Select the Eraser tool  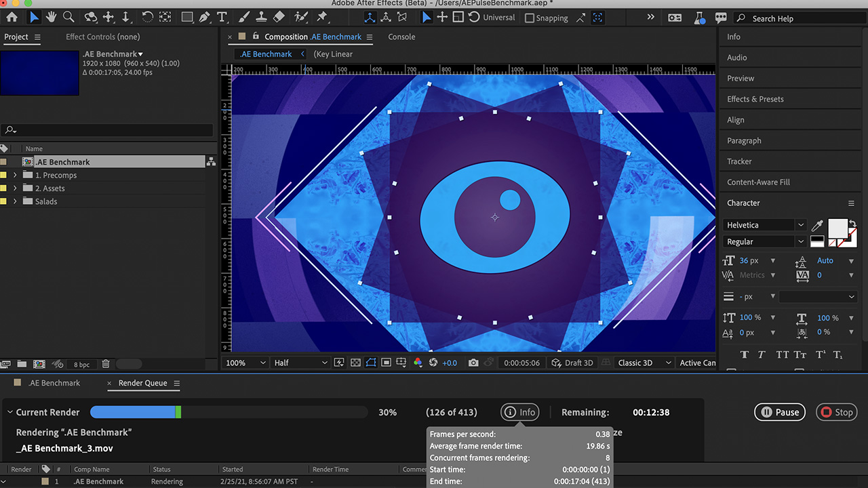click(x=279, y=17)
